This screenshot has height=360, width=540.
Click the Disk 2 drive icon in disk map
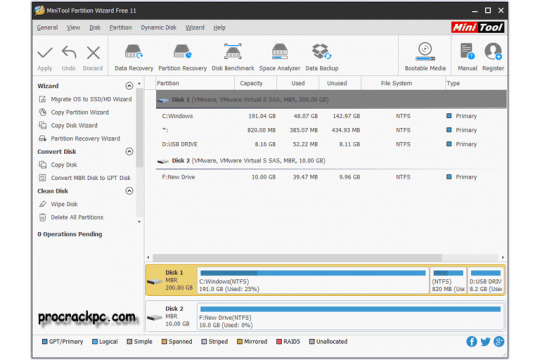[x=154, y=317]
